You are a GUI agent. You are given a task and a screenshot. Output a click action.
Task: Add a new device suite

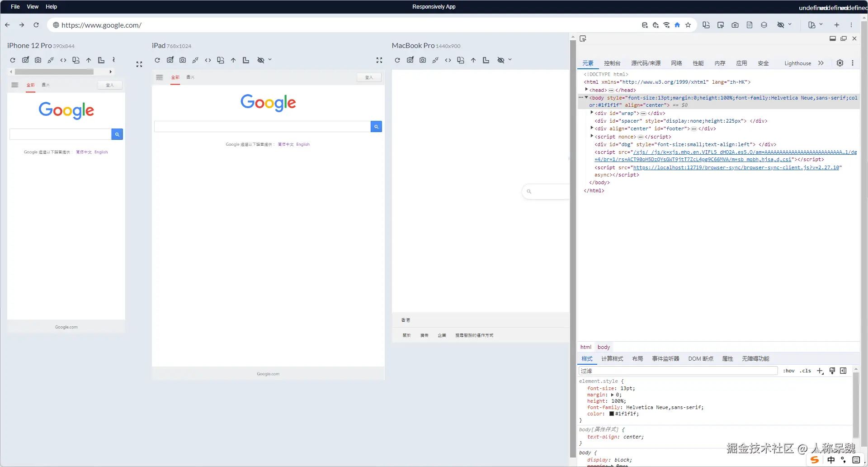(x=837, y=25)
